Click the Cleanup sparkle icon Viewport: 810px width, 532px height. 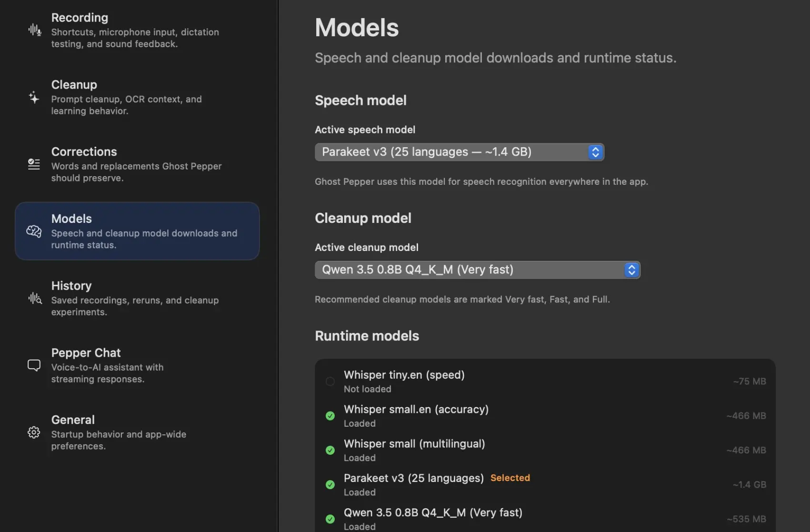34,97
